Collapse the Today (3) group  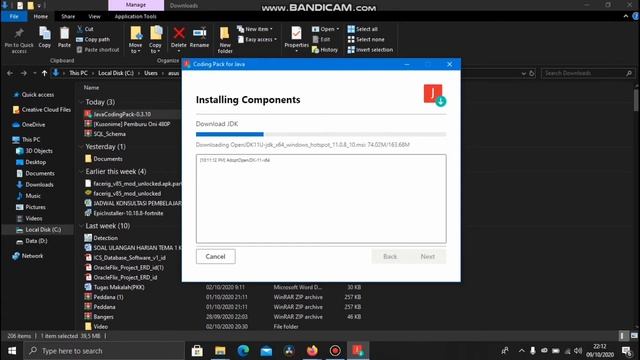82,102
